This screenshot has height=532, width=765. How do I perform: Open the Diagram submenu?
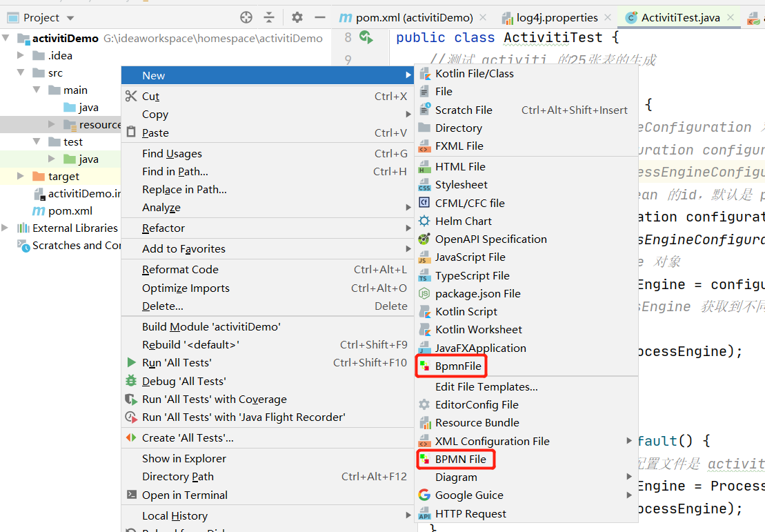pos(526,477)
